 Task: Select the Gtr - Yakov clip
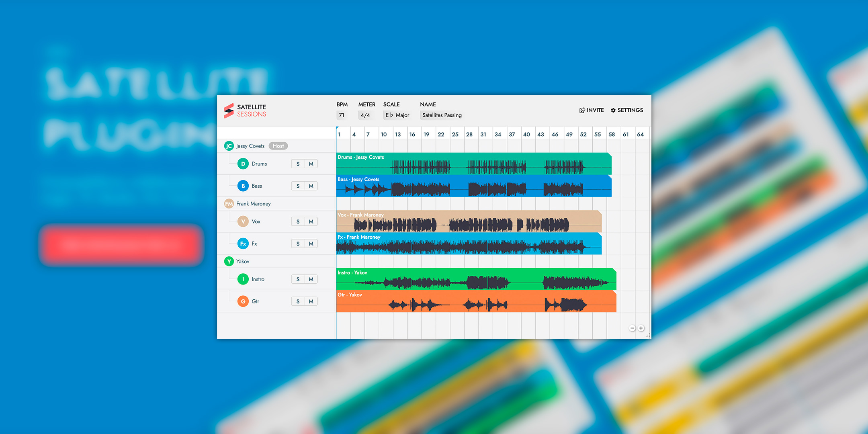click(x=476, y=301)
